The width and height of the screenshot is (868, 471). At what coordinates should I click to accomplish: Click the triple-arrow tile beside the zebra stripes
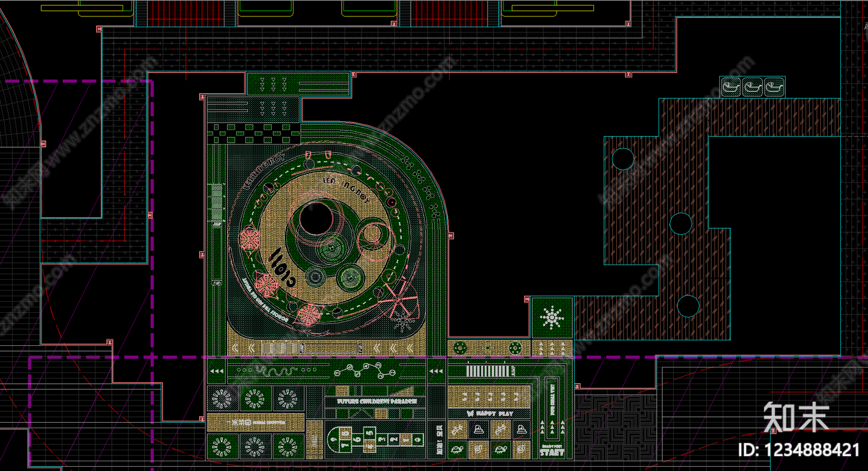pos(436,371)
